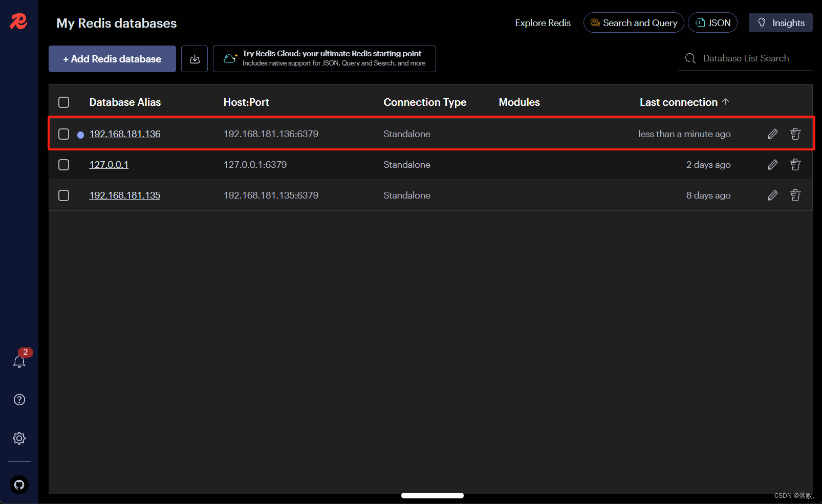Click Add Redis database button
This screenshot has width=822, height=504.
click(112, 59)
